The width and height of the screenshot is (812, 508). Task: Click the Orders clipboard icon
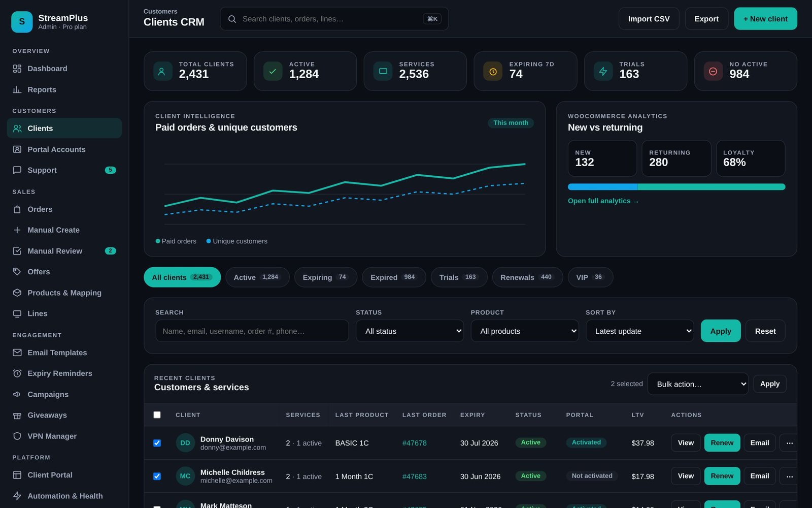click(17, 209)
